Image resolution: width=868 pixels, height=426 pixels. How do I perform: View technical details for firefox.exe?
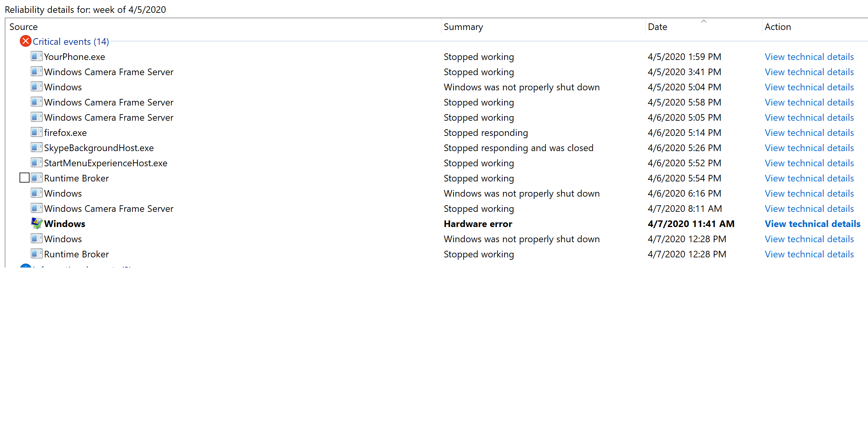pyautogui.click(x=809, y=133)
